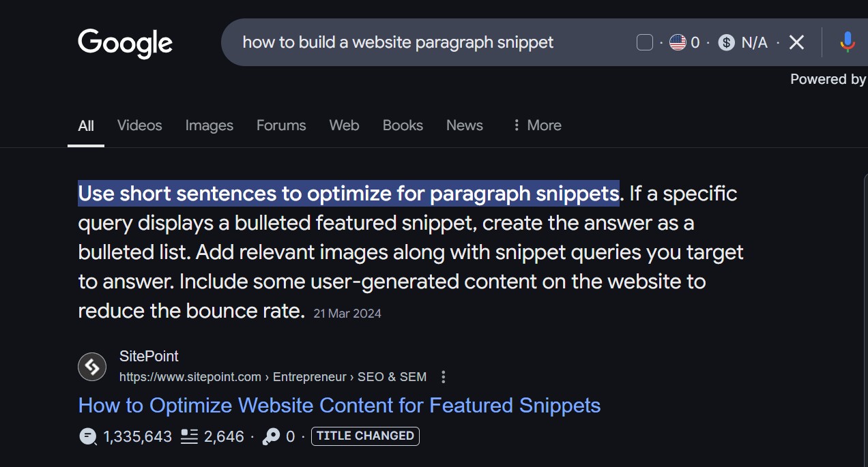
Task: Click the SitePoint favicon
Action: click(92, 367)
